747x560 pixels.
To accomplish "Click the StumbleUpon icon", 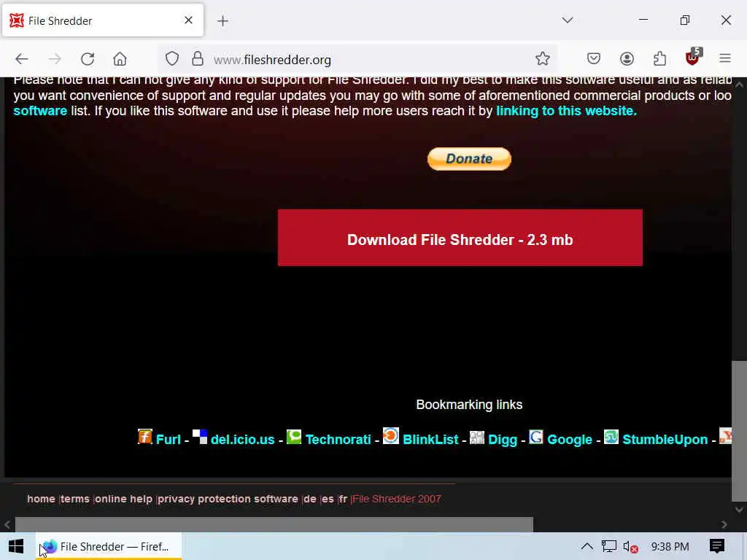I will pyautogui.click(x=611, y=437).
